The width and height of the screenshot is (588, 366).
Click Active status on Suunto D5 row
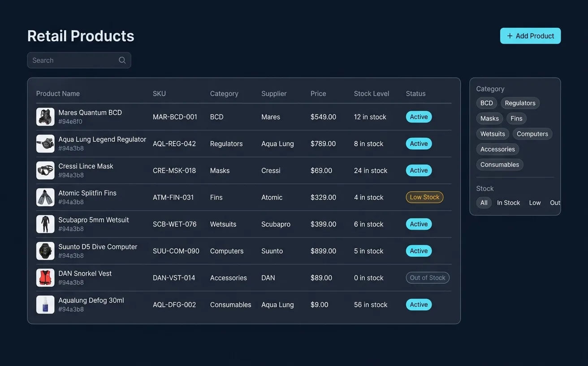[419, 251]
